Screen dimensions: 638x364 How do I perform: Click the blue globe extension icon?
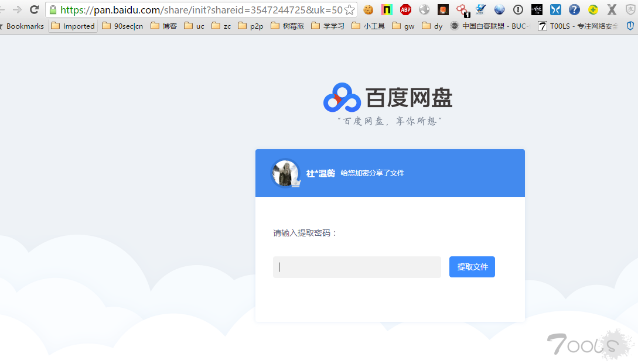coord(499,10)
